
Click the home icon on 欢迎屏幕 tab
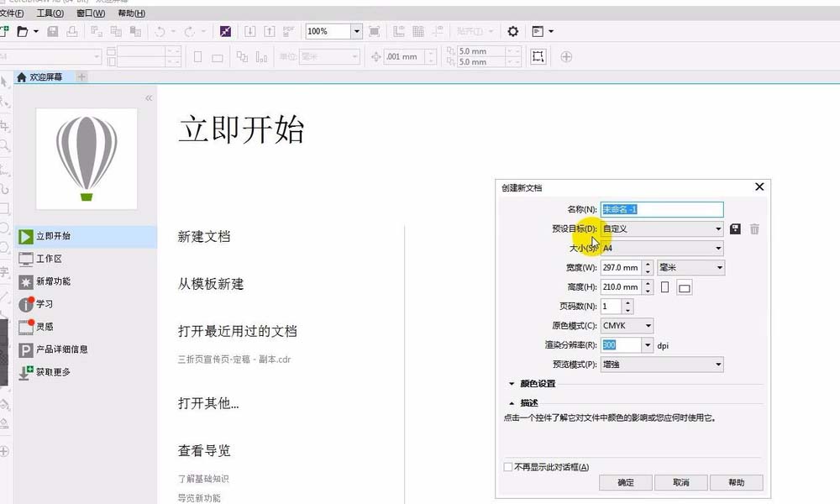pyautogui.click(x=22, y=77)
